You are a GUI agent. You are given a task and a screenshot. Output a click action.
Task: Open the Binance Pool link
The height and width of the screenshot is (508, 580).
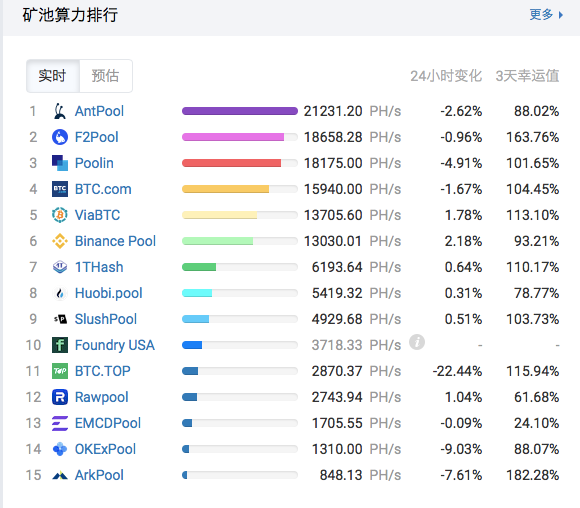click(115, 241)
